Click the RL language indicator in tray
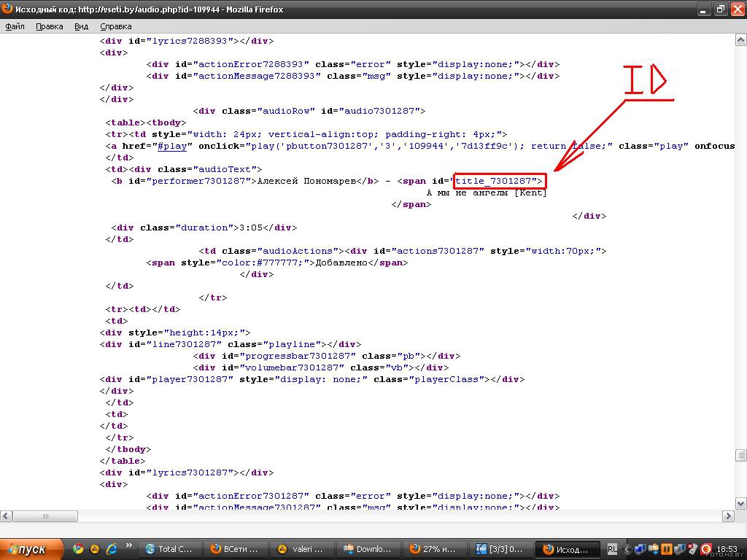747x560 pixels. pos(612,549)
